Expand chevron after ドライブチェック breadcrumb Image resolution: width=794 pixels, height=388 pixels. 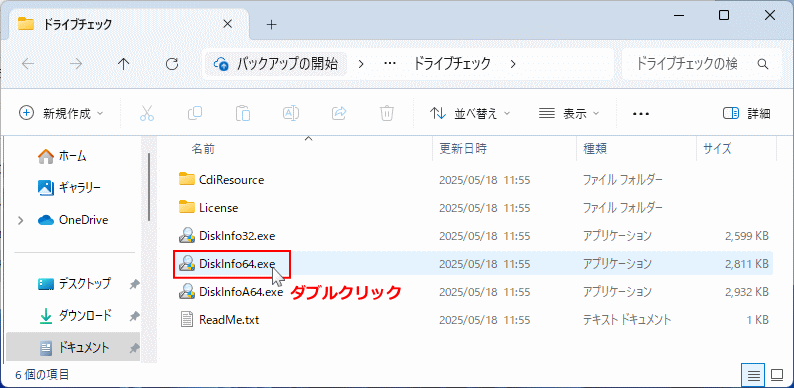pyautogui.click(x=513, y=64)
